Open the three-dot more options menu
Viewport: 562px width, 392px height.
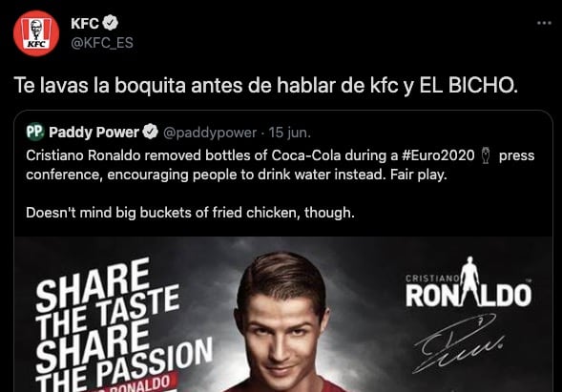pyautogui.click(x=544, y=23)
